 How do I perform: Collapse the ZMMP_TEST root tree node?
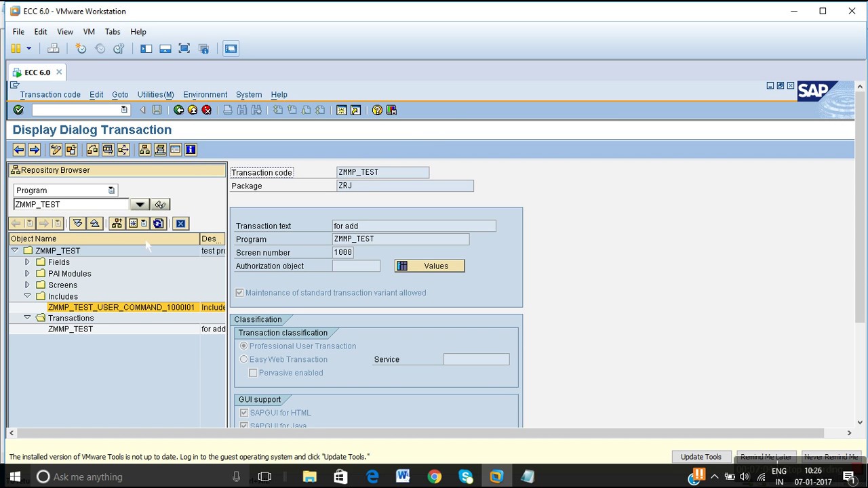tap(14, 251)
